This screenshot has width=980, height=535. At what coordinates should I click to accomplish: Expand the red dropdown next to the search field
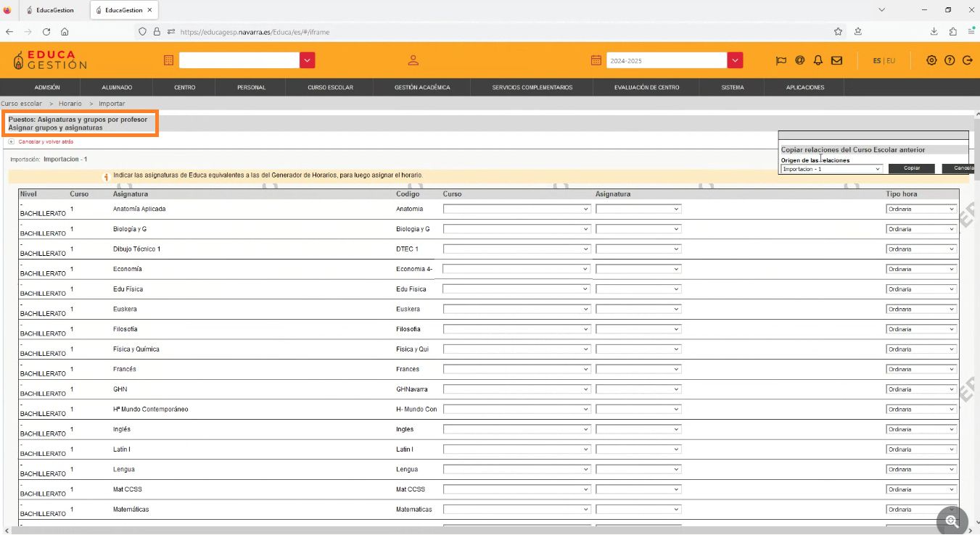(308, 60)
